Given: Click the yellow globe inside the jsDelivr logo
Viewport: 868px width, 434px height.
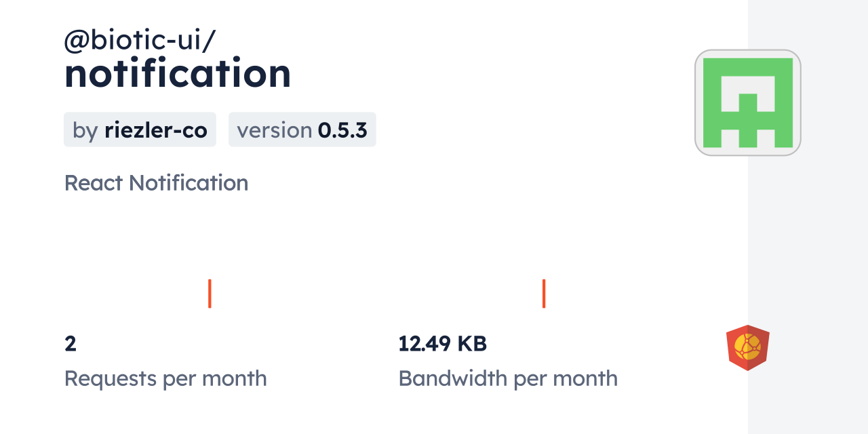Looking at the screenshot, I should pos(747,347).
